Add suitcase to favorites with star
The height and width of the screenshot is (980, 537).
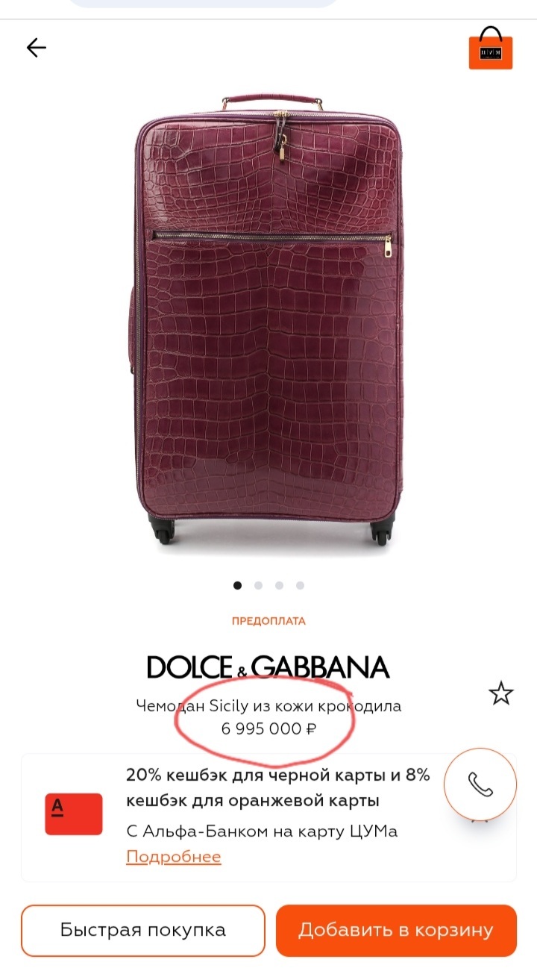501,693
